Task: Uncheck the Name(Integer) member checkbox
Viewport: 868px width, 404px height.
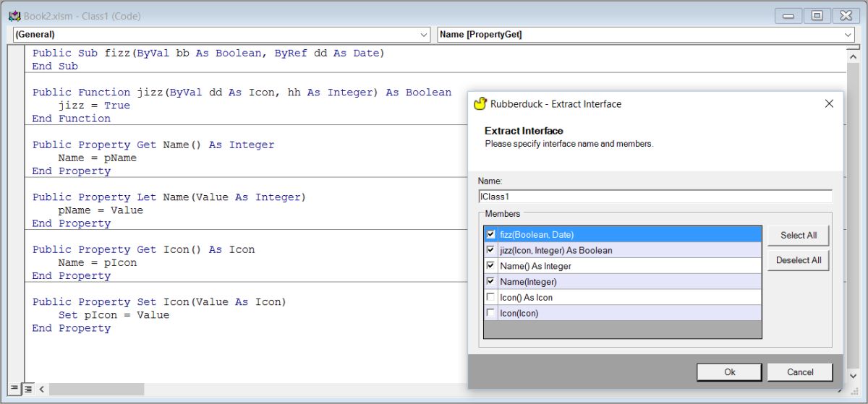Action: pyautogui.click(x=491, y=282)
